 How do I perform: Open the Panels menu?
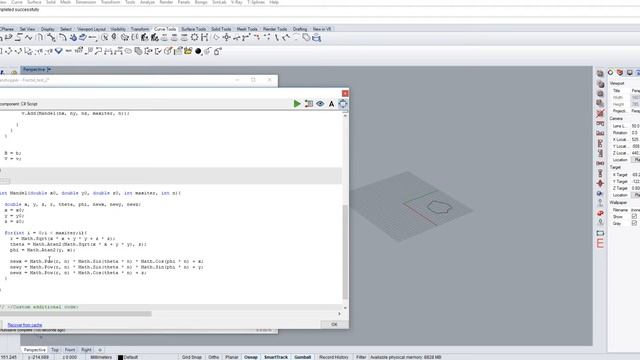(x=184, y=2)
